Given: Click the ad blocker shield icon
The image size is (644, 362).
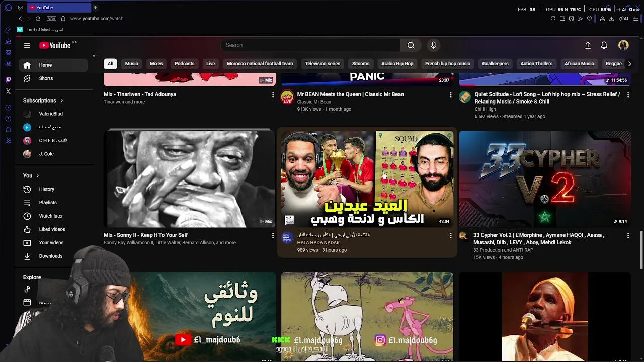Looking at the screenshot, I should (x=571, y=19).
